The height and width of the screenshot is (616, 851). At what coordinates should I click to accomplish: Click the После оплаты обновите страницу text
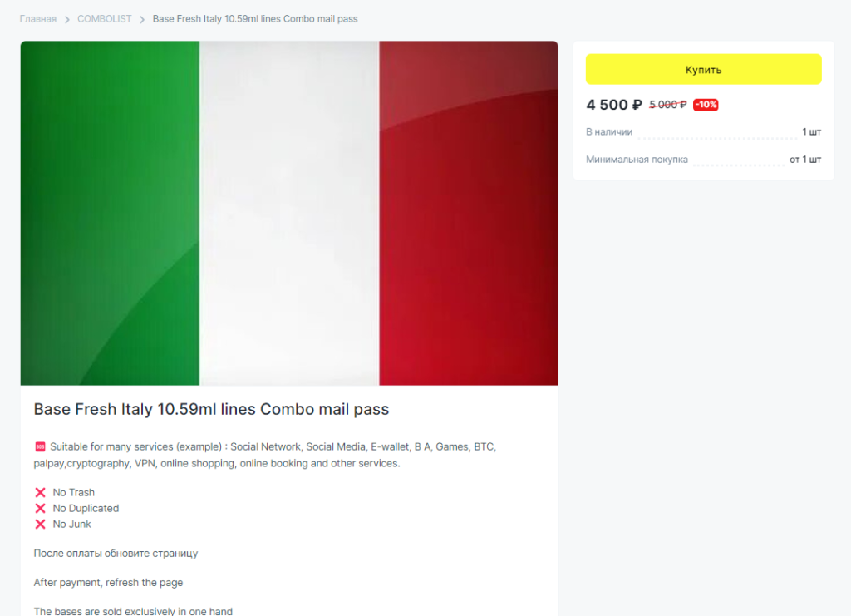[116, 554]
